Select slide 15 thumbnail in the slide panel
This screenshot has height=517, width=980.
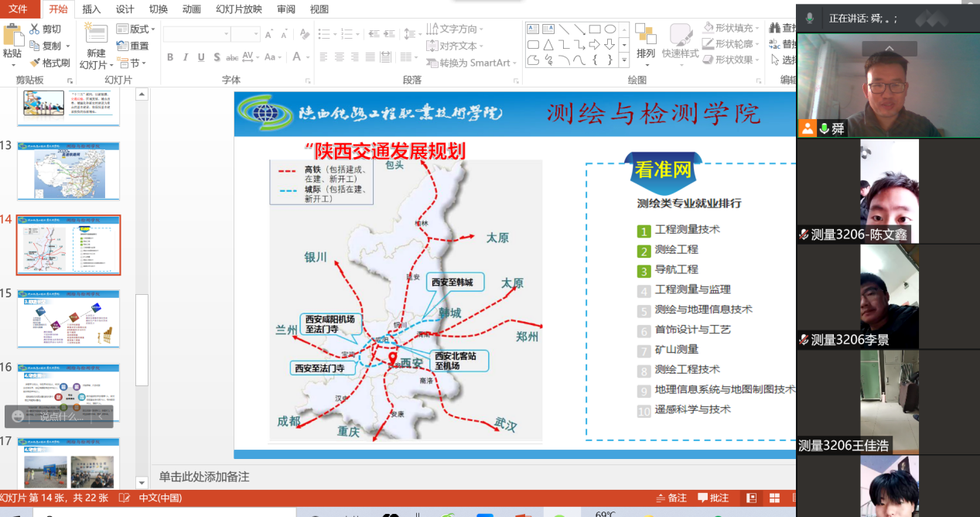click(69, 318)
